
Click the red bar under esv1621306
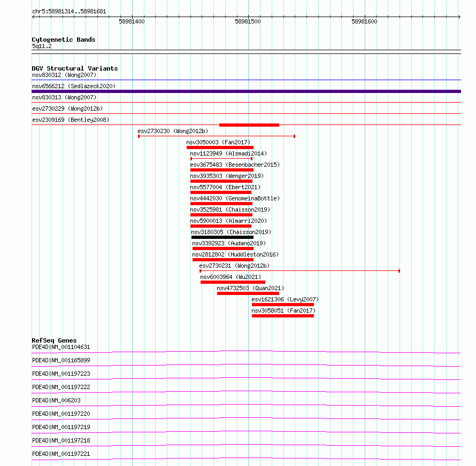pyautogui.click(x=283, y=305)
